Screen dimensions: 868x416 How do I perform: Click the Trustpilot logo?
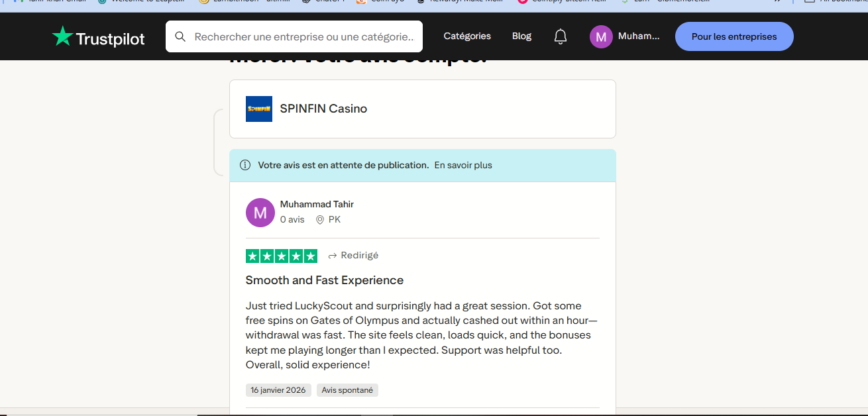98,37
